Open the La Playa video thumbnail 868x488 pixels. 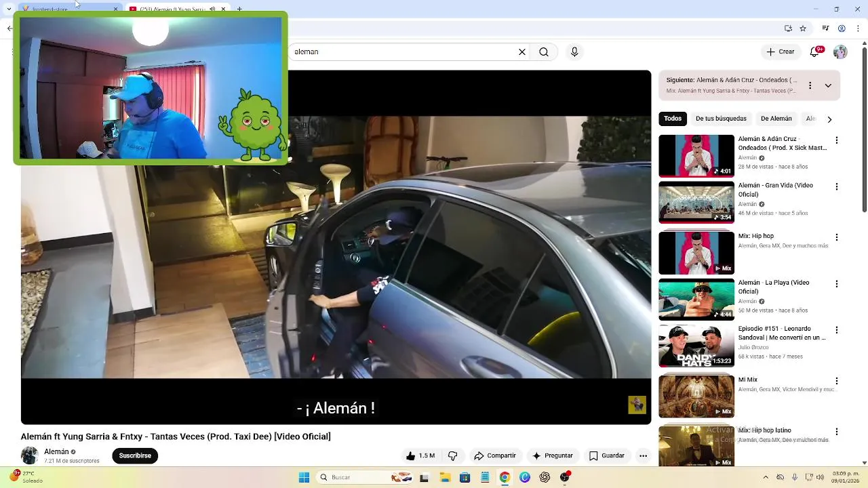[x=696, y=300]
